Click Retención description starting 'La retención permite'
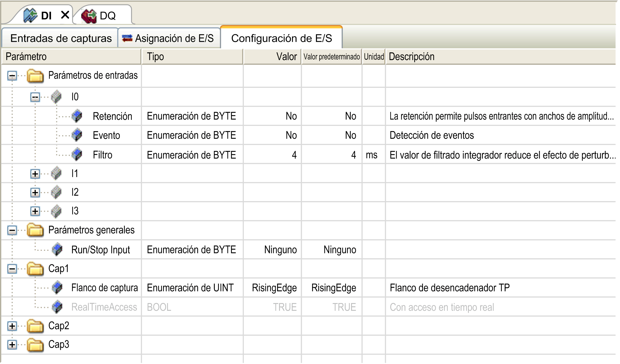 (x=501, y=116)
